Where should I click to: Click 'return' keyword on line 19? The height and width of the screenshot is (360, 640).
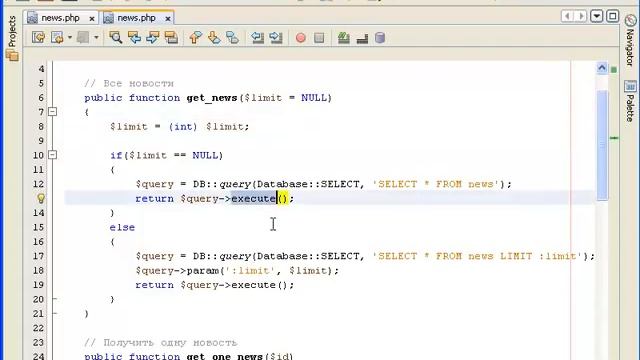155,285
